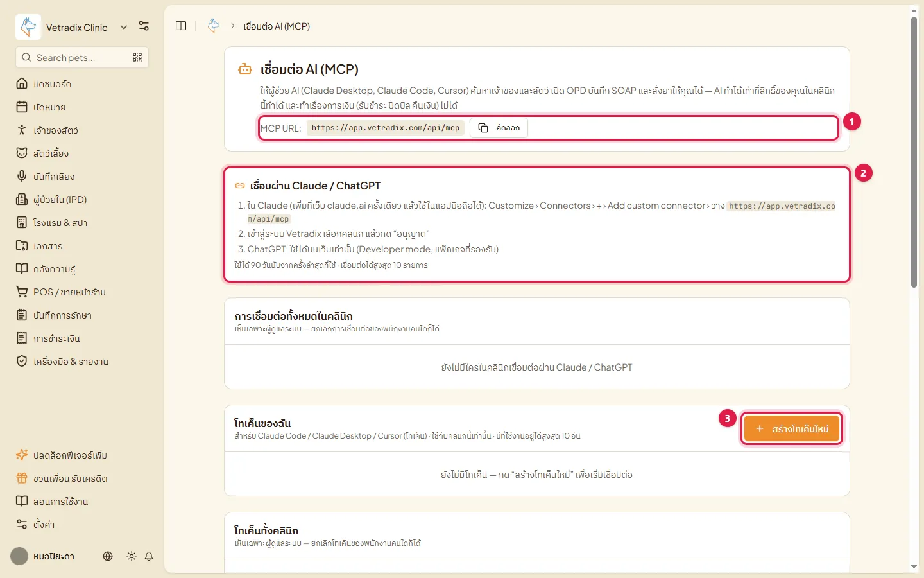Click the shield icon for เครื่องมือ & รายงาน
The width and height of the screenshot is (924, 578).
coord(22,361)
